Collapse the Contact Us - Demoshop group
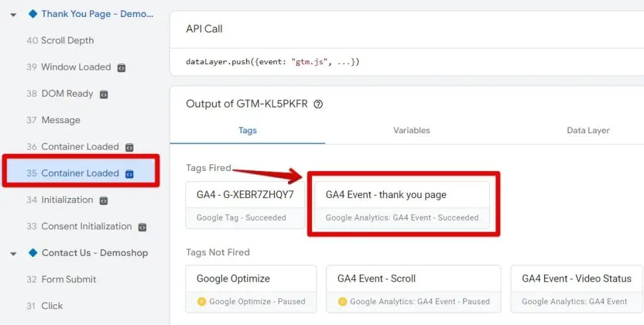The image size is (644, 325). [x=13, y=253]
